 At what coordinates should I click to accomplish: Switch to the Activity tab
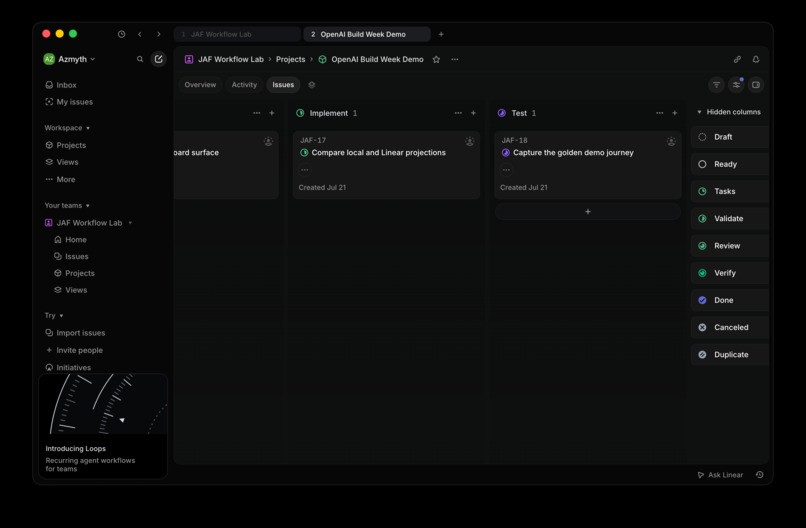tap(244, 85)
